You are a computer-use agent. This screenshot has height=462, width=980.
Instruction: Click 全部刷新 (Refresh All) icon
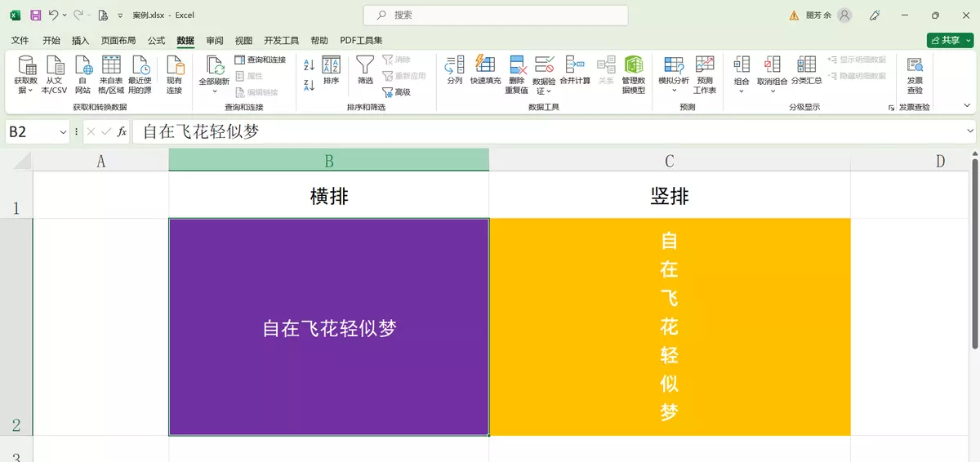click(x=215, y=65)
